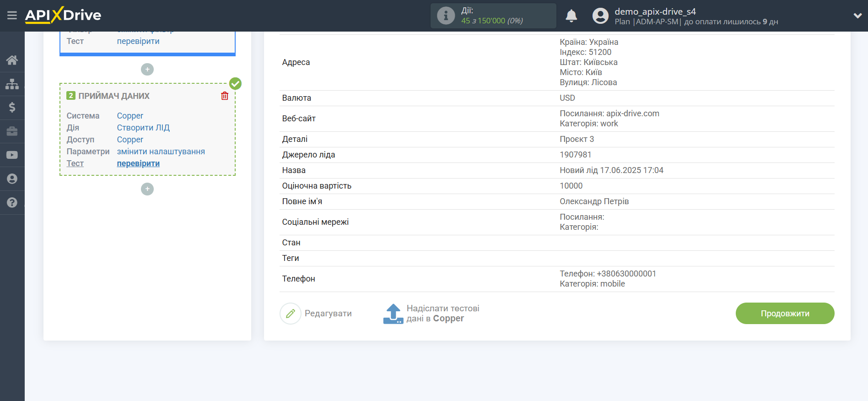The image size is (868, 401).
Task: Add a step with plus below ПРИЙМАЧ ДАНИХ
Action: point(147,189)
